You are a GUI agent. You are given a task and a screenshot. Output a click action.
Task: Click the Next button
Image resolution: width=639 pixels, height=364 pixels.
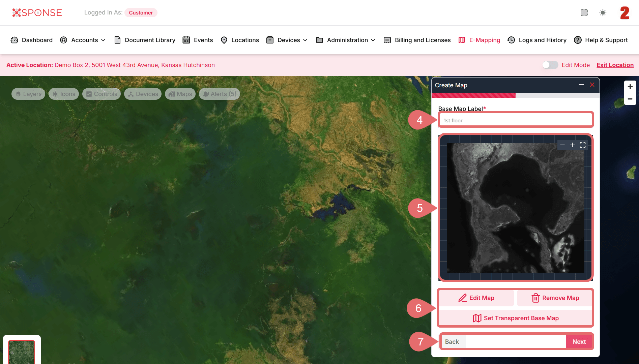tap(579, 341)
